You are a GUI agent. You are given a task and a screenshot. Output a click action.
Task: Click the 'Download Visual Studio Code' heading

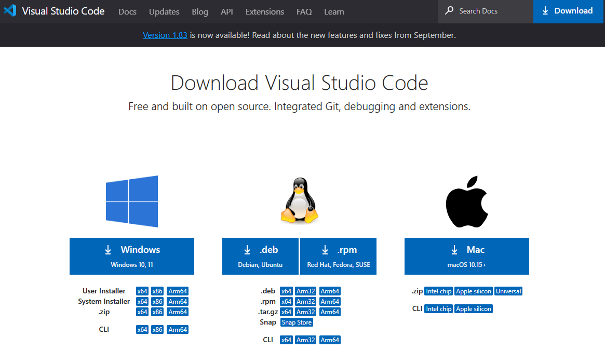click(x=300, y=83)
